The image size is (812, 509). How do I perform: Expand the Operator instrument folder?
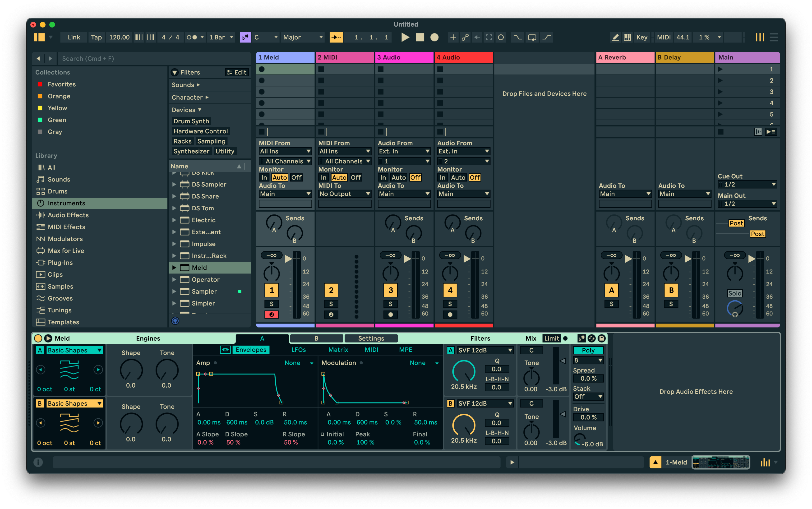(174, 279)
